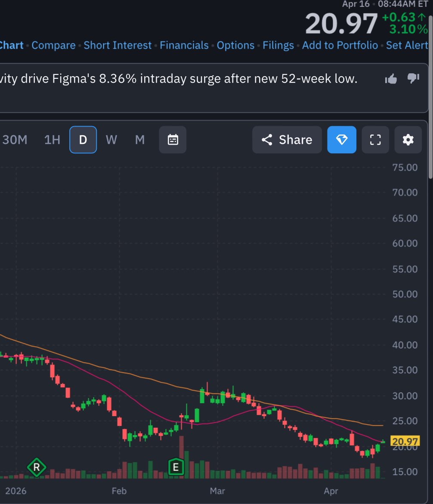Screen dimensions: 433x504
Task: Click the Apr date axis label
Action: click(331, 491)
